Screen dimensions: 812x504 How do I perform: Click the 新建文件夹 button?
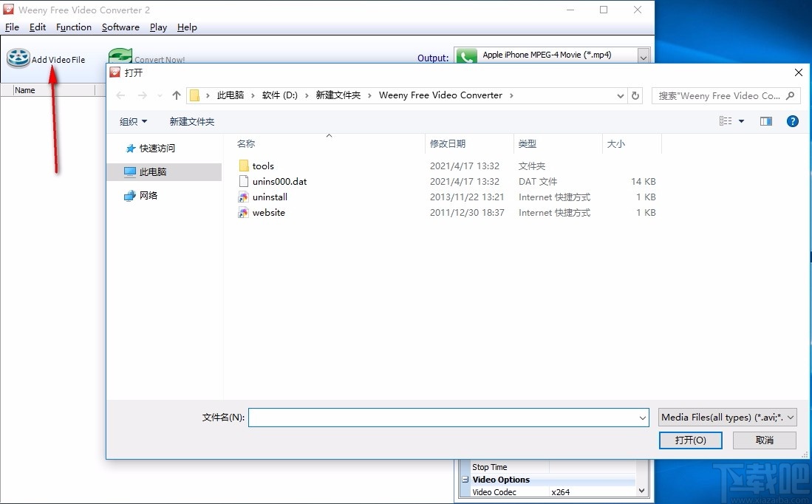pos(191,120)
